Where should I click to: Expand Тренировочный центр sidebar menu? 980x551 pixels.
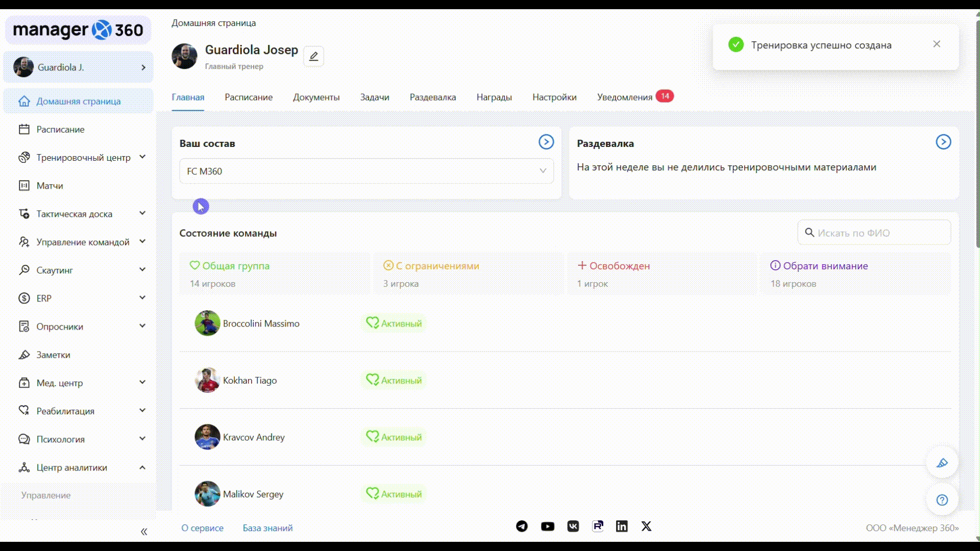(83, 158)
